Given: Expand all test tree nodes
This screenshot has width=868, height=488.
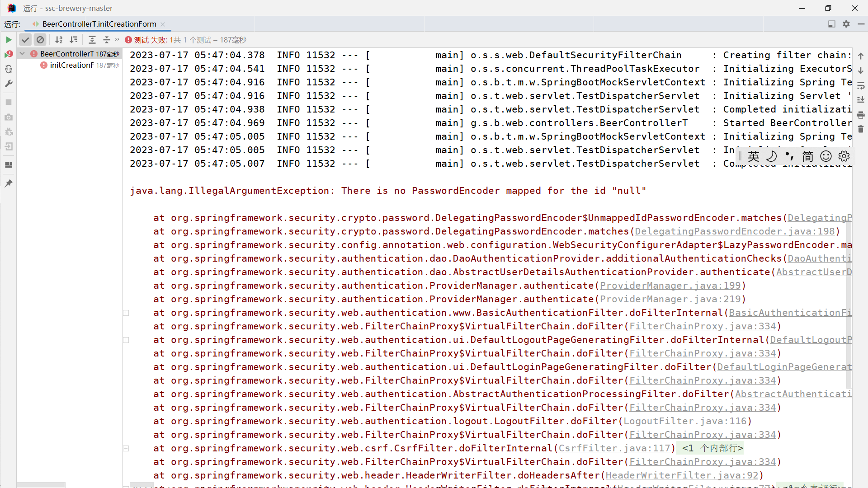Looking at the screenshot, I should click(x=92, y=40).
